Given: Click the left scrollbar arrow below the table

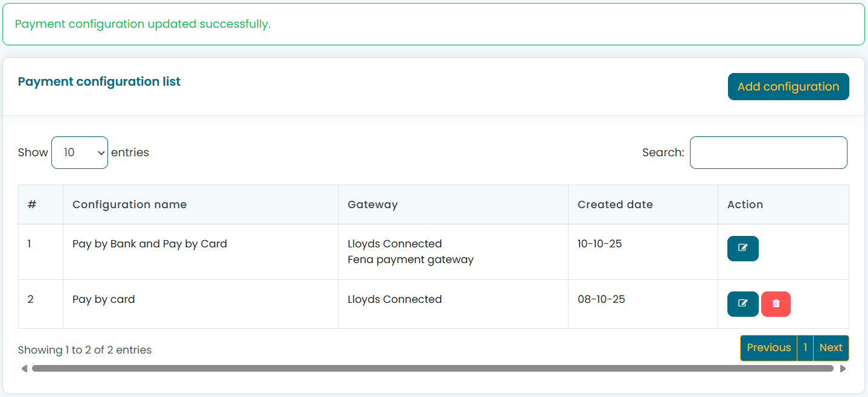Looking at the screenshot, I should (x=24, y=369).
